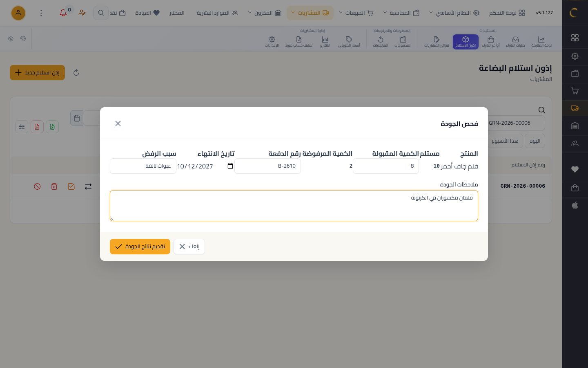
Task: Create new receipt with إذن استلام جديد
Action: click(38, 73)
